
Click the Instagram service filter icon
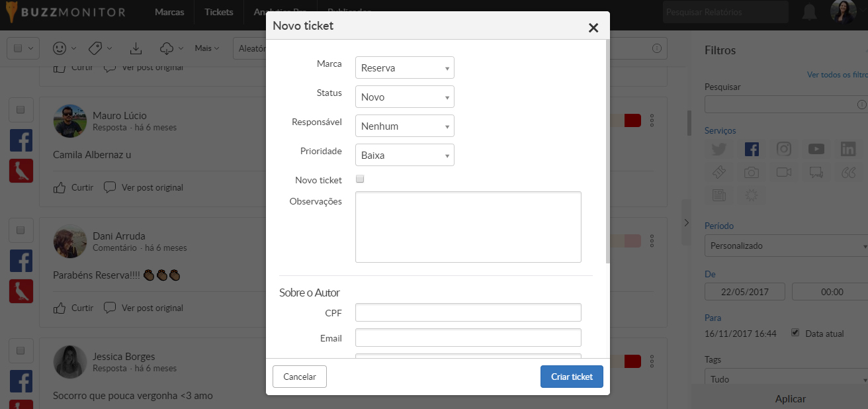pyautogui.click(x=784, y=150)
